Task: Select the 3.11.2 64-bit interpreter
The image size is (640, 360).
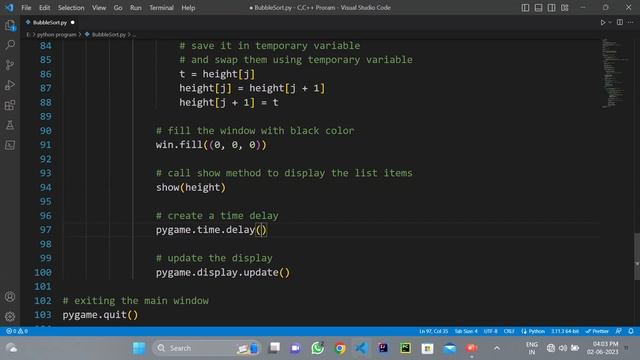Action: tap(565, 331)
